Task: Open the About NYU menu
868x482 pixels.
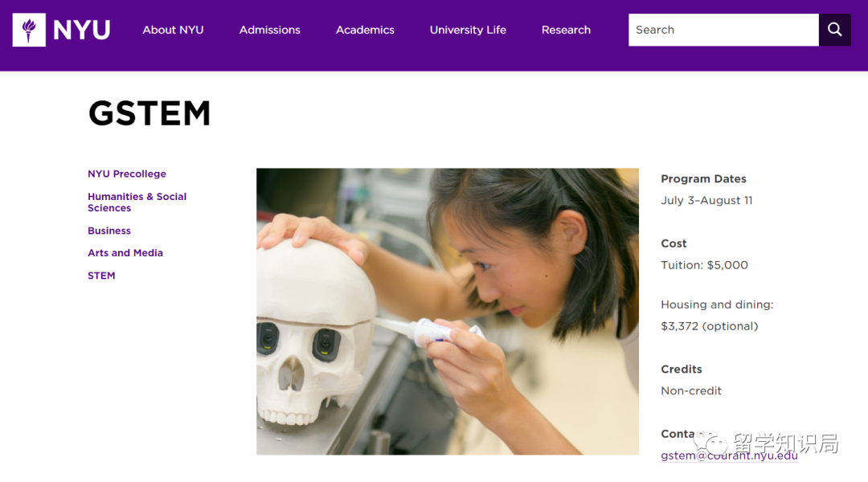Action: tap(174, 30)
